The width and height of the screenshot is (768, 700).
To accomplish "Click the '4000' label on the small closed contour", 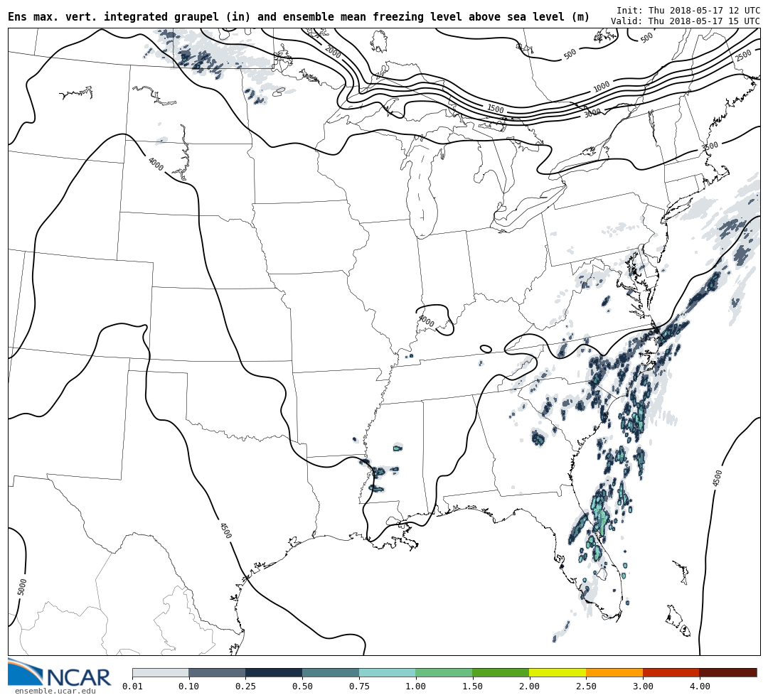I will [x=426, y=322].
